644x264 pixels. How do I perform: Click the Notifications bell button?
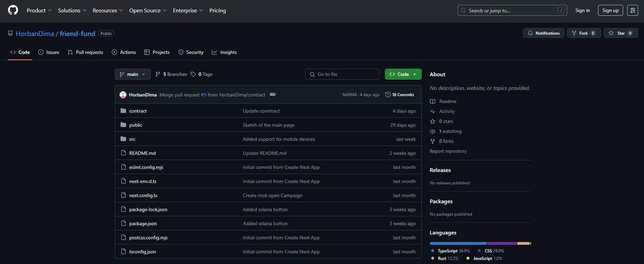pyautogui.click(x=544, y=33)
